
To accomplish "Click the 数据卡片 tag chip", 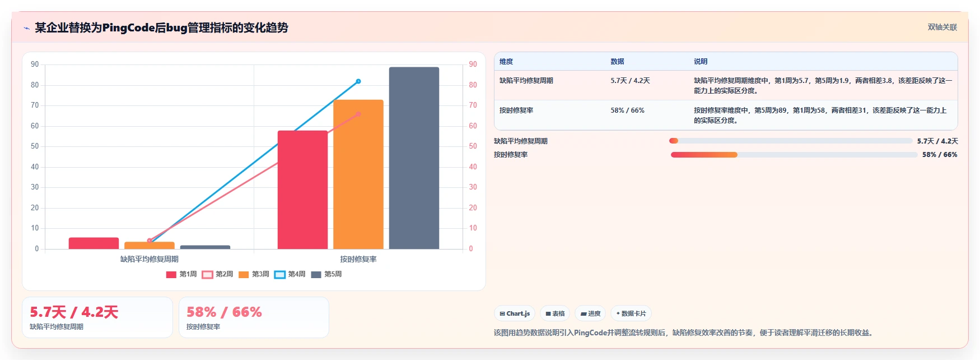I will click(x=631, y=313).
